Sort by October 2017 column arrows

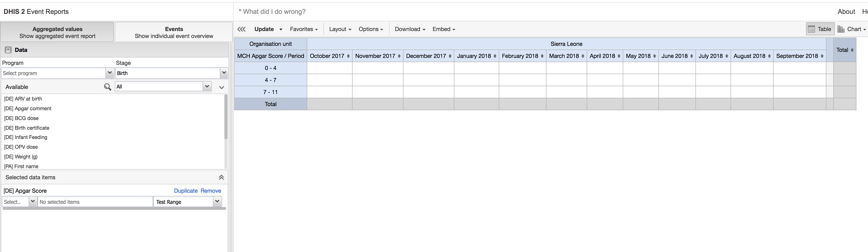click(348, 56)
